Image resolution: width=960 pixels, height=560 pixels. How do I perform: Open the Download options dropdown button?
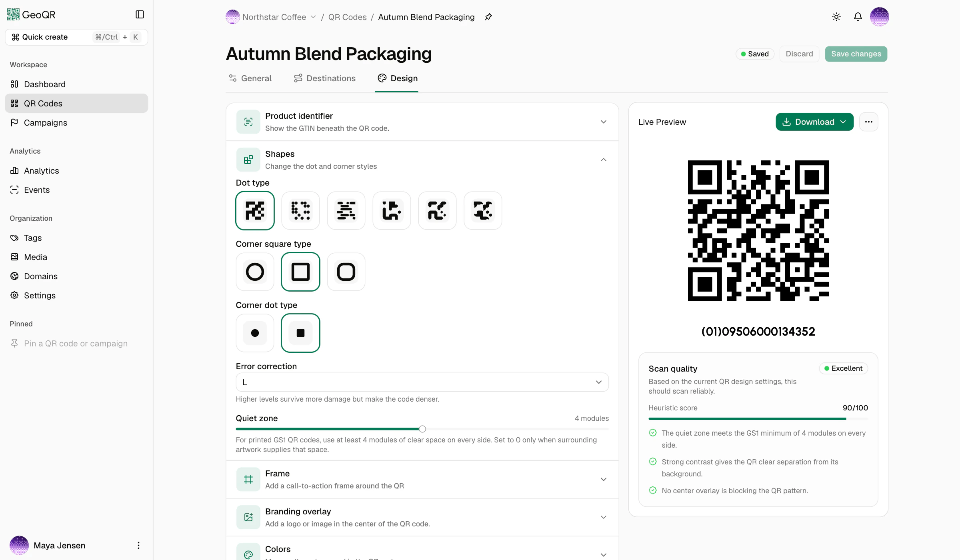(x=814, y=122)
